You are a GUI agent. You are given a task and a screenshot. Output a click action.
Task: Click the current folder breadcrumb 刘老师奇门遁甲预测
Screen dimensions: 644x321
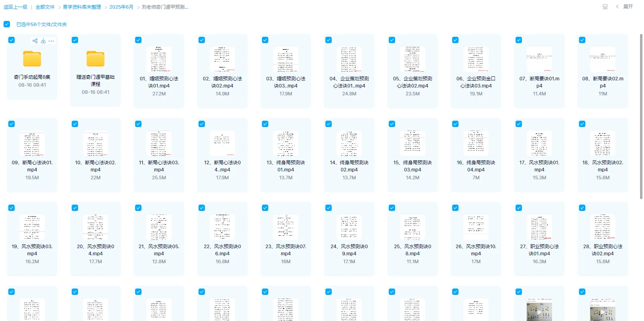165,7
